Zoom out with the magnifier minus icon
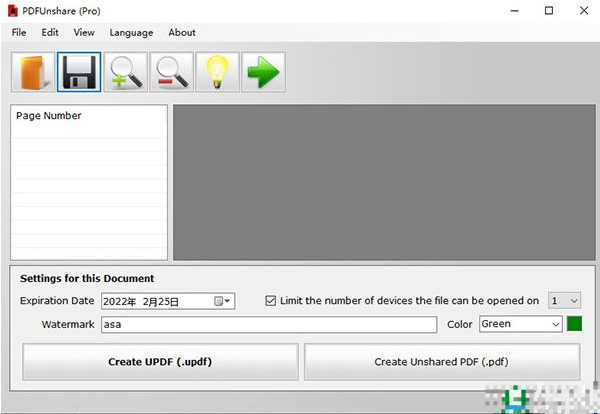 171,72
